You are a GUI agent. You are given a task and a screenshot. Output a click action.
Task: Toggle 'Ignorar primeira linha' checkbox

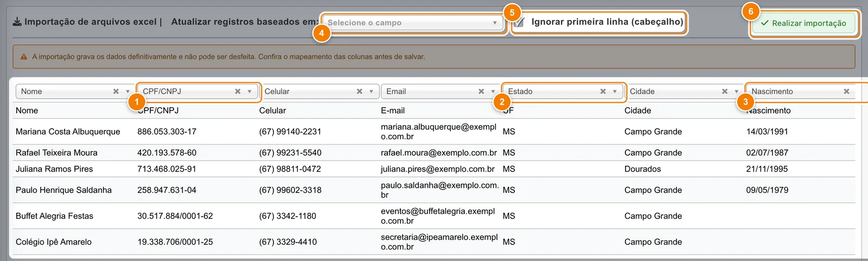[x=519, y=22]
